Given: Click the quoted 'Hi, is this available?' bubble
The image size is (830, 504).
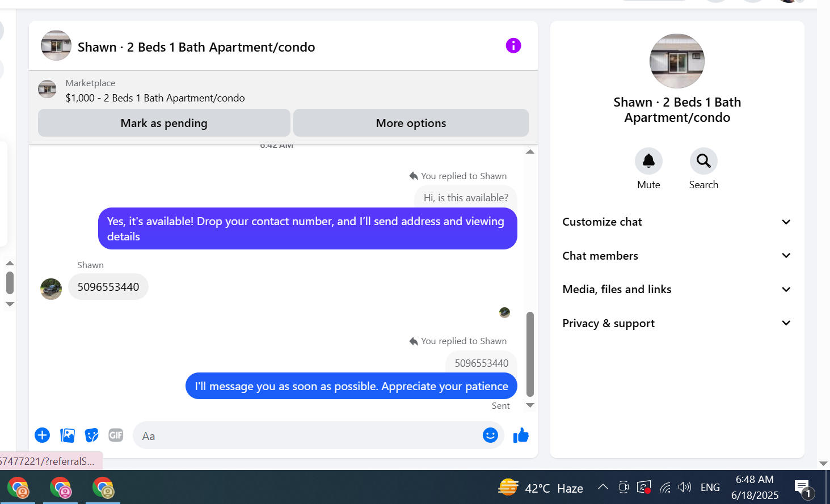Looking at the screenshot, I should click(x=466, y=198).
